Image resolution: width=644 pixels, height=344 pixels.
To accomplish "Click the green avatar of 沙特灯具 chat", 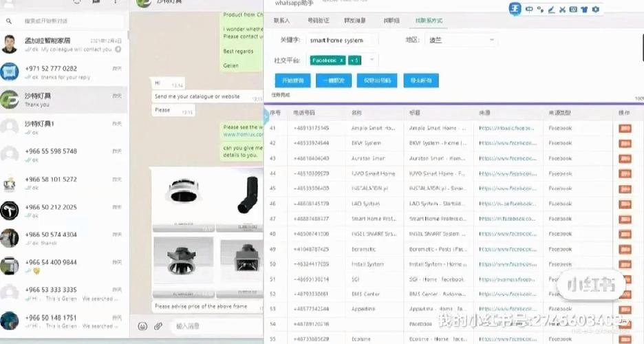I will [x=9, y=100].
